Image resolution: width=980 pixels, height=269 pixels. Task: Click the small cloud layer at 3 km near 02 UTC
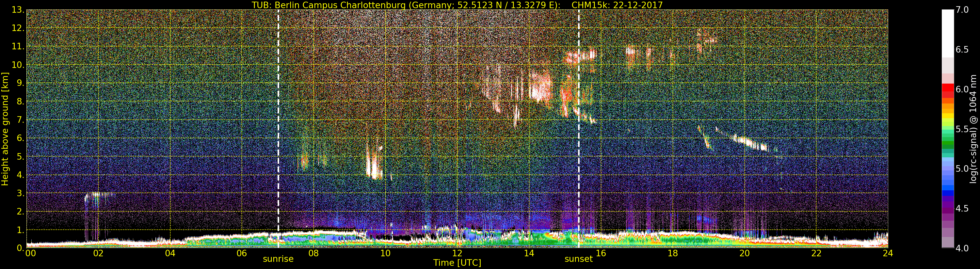click(98, 195)
